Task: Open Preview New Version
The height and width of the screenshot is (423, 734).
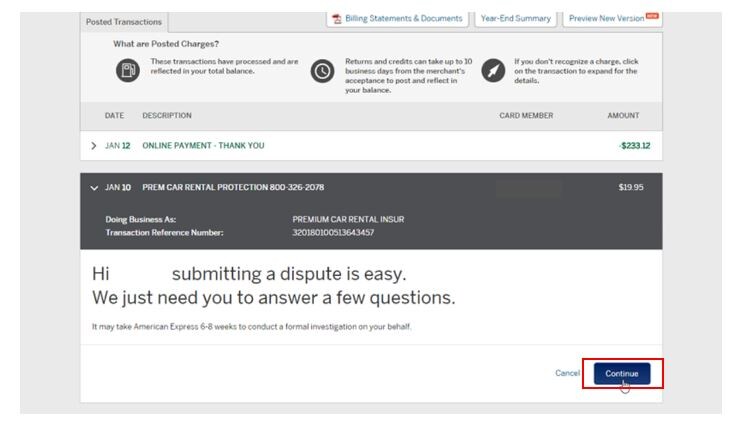Action: click(612, 19)
